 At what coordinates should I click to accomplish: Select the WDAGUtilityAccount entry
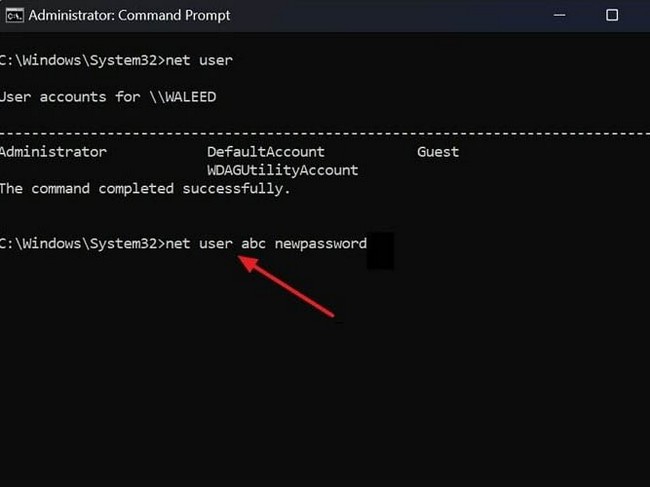coord(282,170)
